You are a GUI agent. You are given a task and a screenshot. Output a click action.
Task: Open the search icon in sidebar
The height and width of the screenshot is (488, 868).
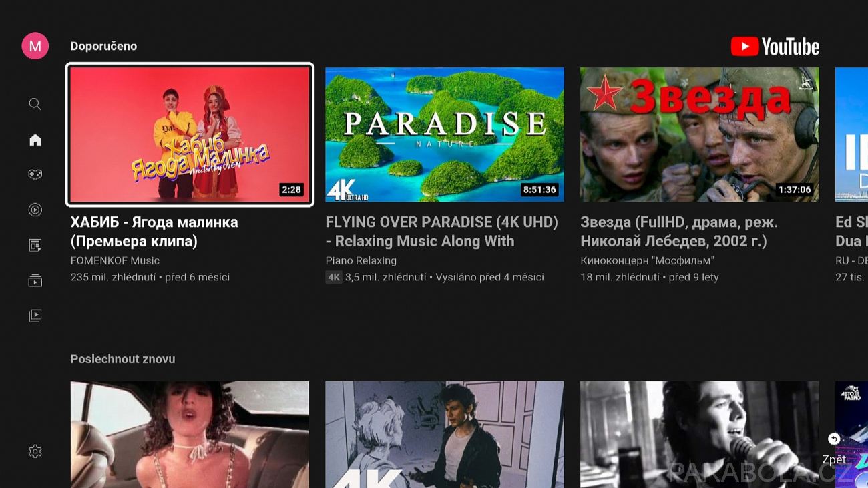click(35, 104)
